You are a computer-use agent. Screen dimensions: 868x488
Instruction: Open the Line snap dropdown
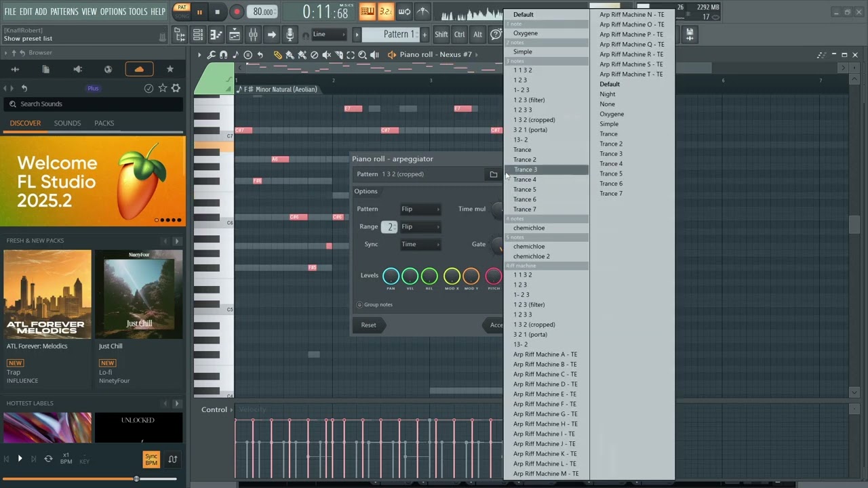pyautogui.click(x=330, y=35)
